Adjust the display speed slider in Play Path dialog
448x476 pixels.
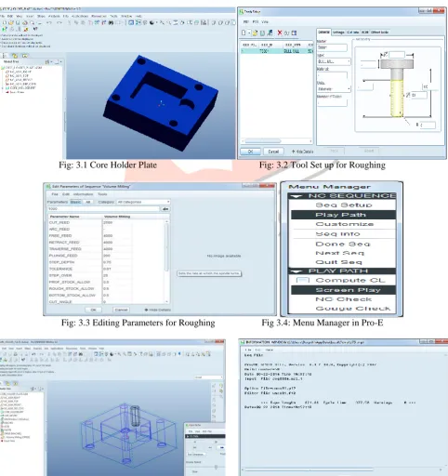coord(216,467)
